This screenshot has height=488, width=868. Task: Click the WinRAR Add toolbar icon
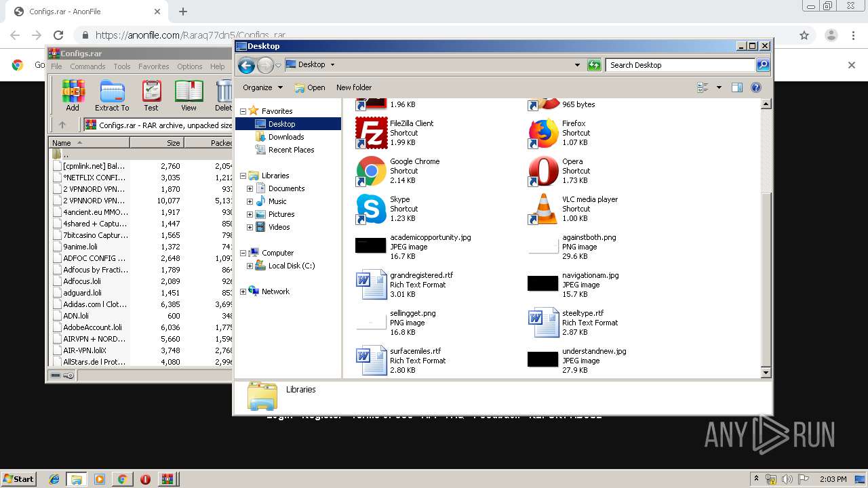click(x=73, y=96)
